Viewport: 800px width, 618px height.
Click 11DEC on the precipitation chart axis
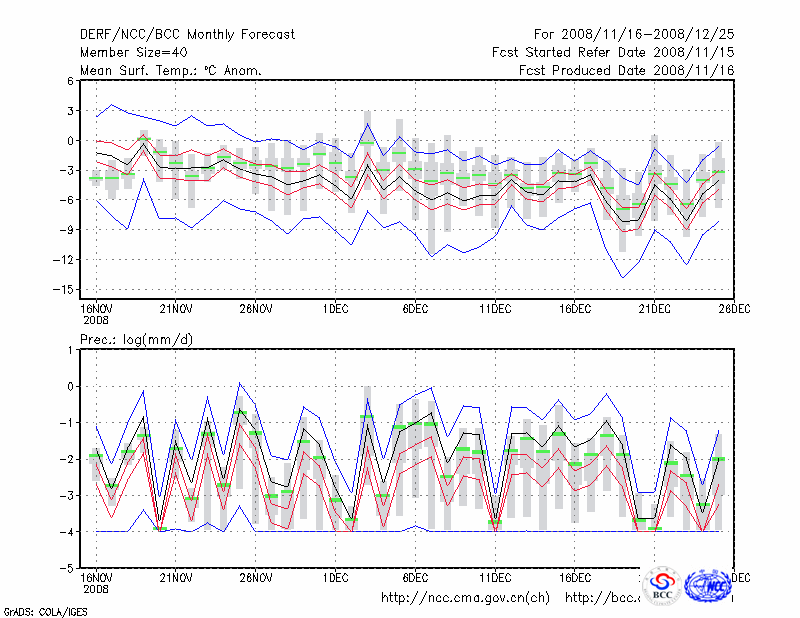(x=495, y=578)
